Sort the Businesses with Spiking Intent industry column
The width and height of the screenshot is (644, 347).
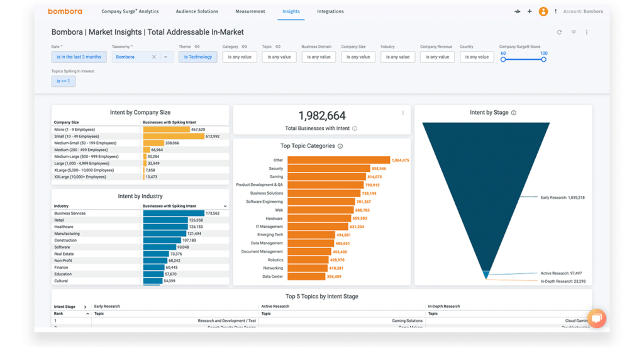pyautogui.click(x=225, y=206)
